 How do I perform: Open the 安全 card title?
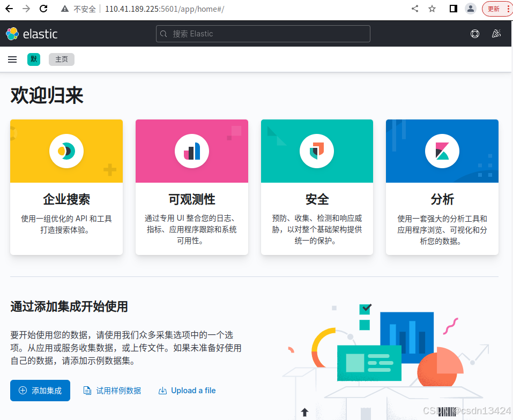pos(317,199)
